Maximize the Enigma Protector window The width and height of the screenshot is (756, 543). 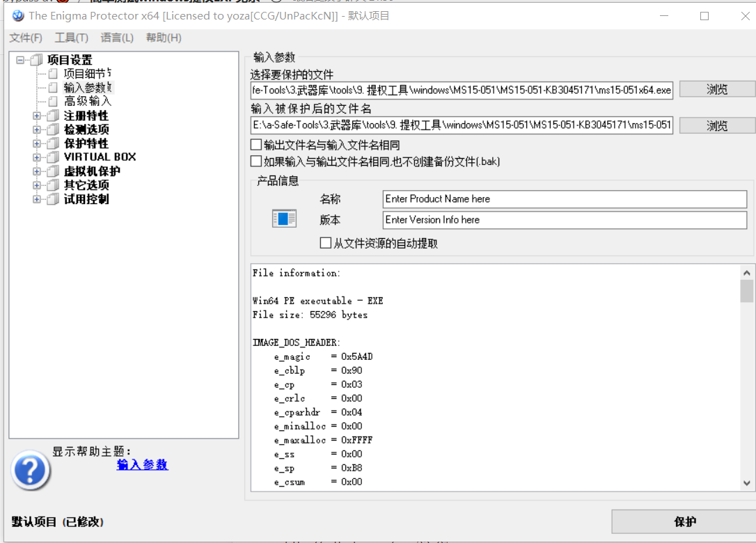tap(704, 16)
